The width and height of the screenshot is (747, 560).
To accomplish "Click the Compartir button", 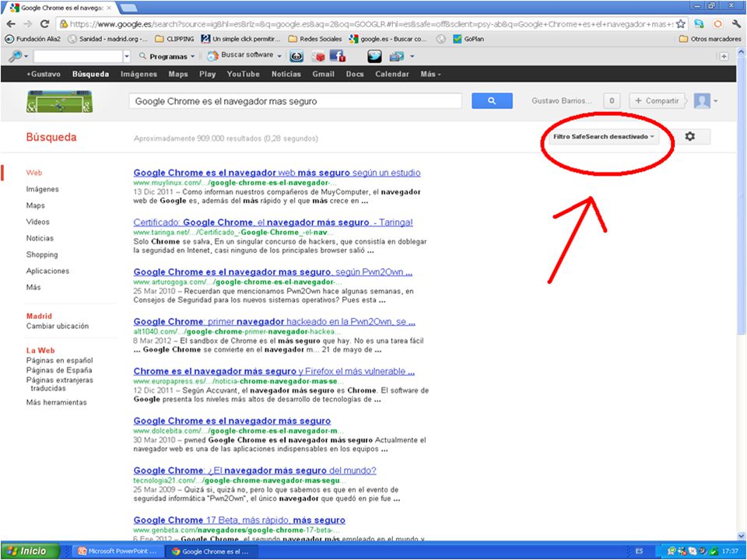I will click(x=657, y=101).
